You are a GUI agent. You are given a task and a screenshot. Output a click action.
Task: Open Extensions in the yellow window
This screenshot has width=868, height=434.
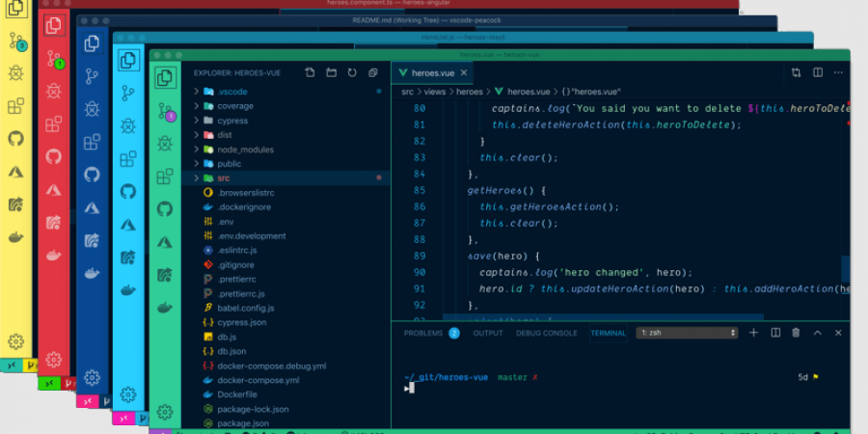pyautogui.click(x=16, y=106)
